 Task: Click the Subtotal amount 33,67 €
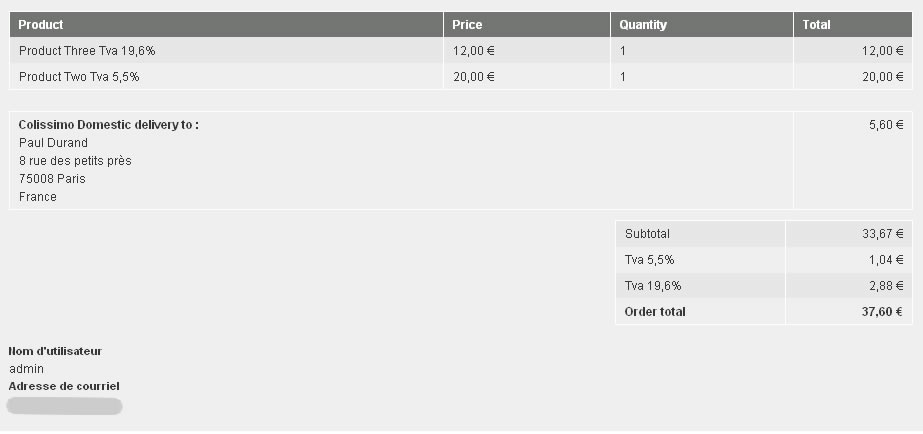click(882, 234)
